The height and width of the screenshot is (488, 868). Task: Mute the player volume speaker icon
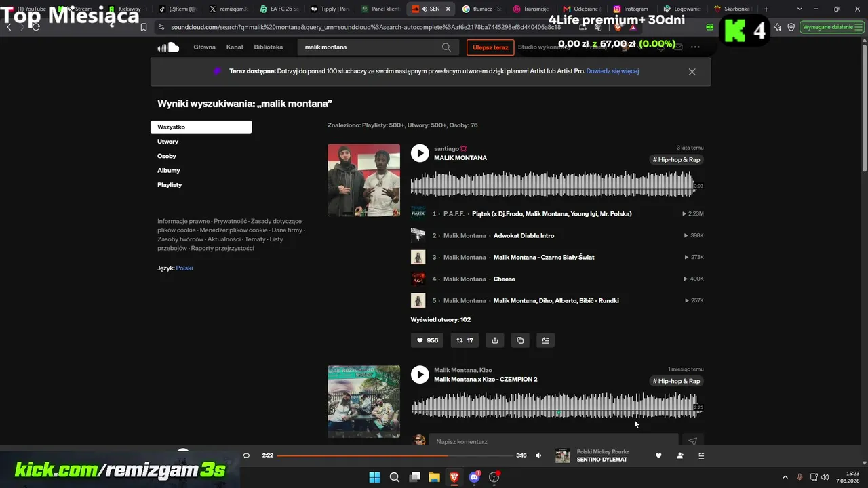pos(538,455)
